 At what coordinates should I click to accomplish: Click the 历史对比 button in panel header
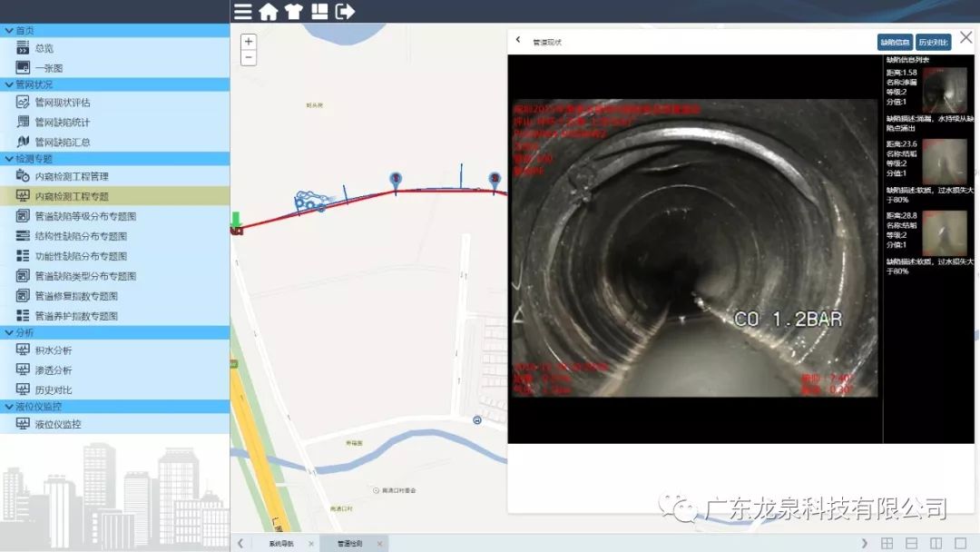click(933, 42)
